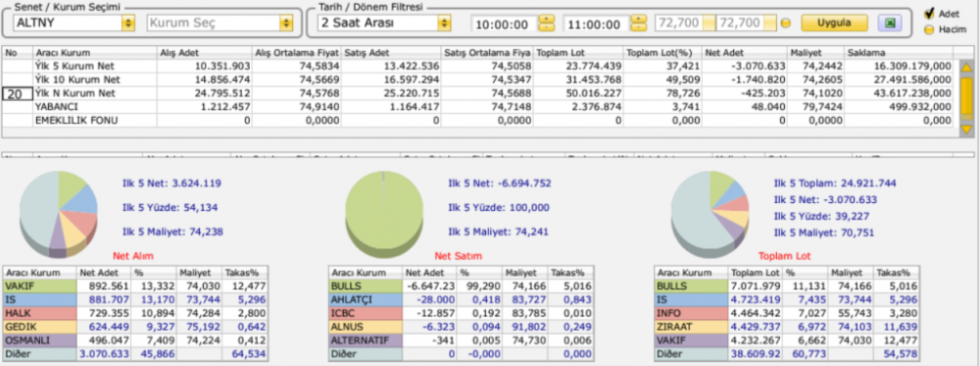Click the Net Adet header in the top table

745,53
